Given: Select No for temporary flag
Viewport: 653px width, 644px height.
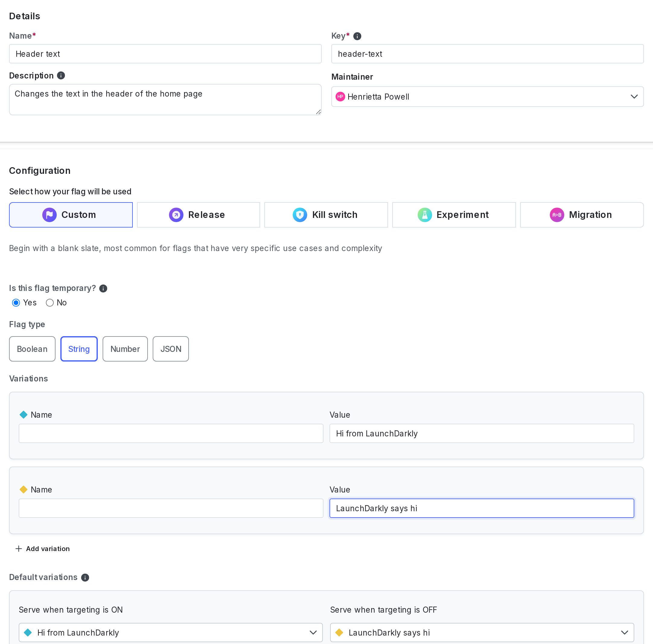Looking at the screenshot, I should click(x=50, y=303).
